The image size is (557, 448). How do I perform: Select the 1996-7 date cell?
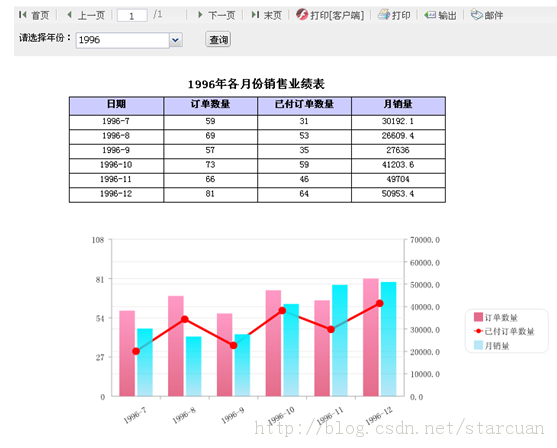click(x=116, y=122)
